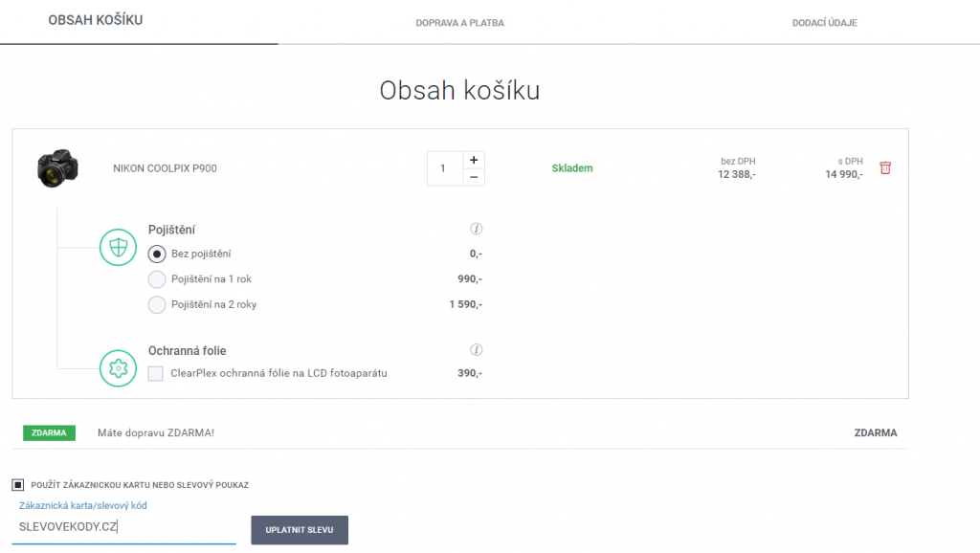Image resolution: width=980 pixels, height=553 pixels.
Task: Choose Pojištění na 2 roky
Action: (x=157, y=305)
